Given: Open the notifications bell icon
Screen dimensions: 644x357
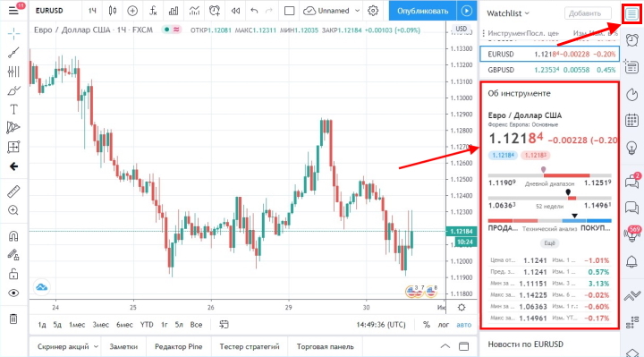Looking at the screenshot, I should [632, 261].
